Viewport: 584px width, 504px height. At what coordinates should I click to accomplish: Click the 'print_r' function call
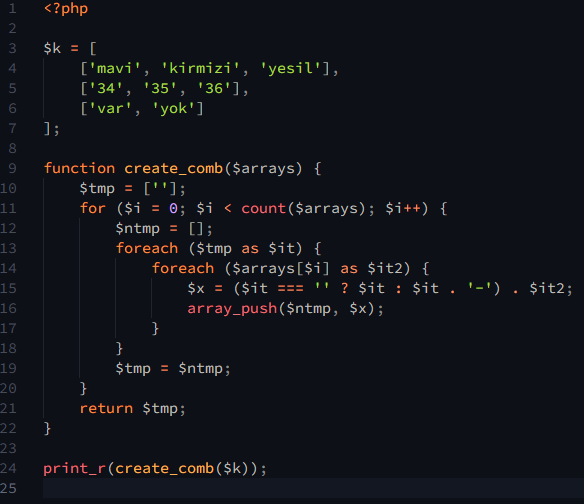pos(74,469)
